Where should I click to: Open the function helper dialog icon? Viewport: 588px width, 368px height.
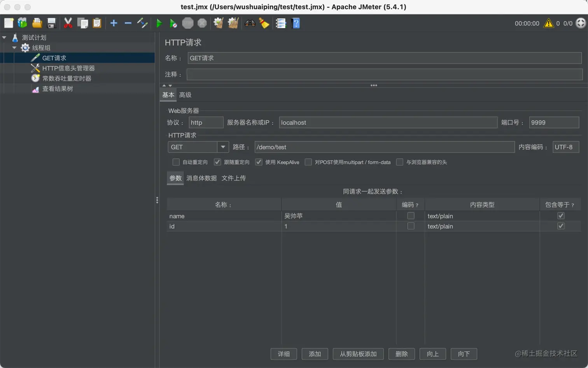click(x=281, y=23)
